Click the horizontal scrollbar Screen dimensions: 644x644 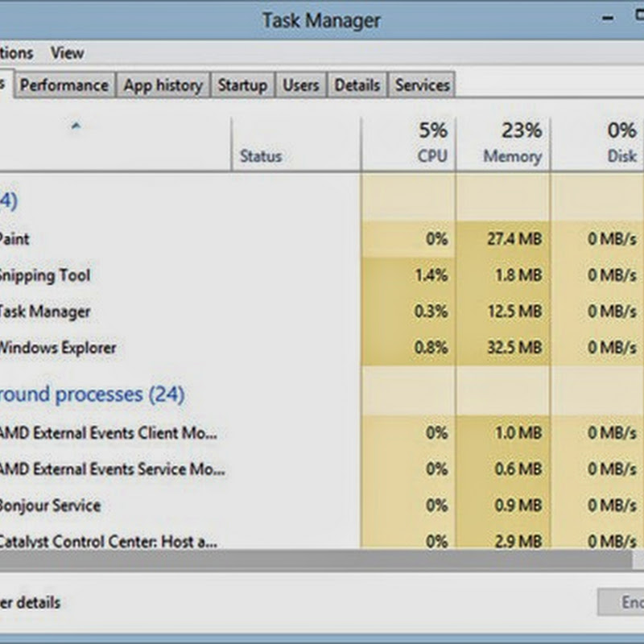(x=316, y=560)
